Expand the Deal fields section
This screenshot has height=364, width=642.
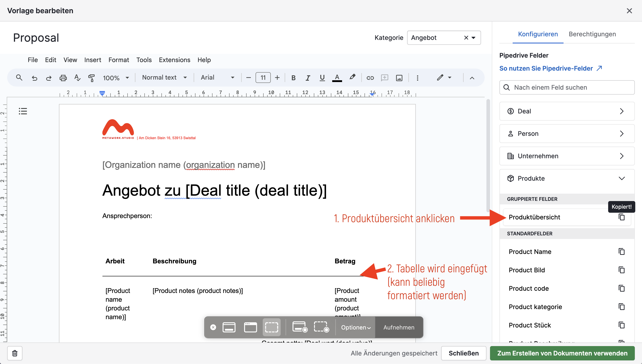click(x=567, y=111)
